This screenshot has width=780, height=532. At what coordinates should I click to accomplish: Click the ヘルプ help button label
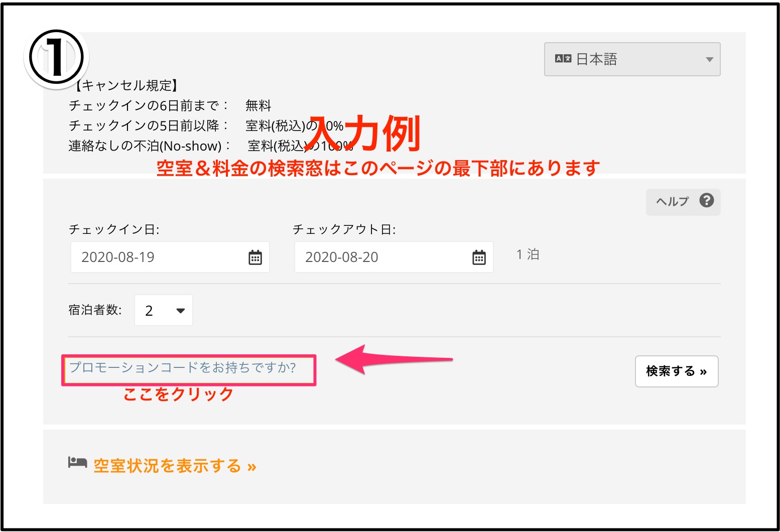click(672, 201)
